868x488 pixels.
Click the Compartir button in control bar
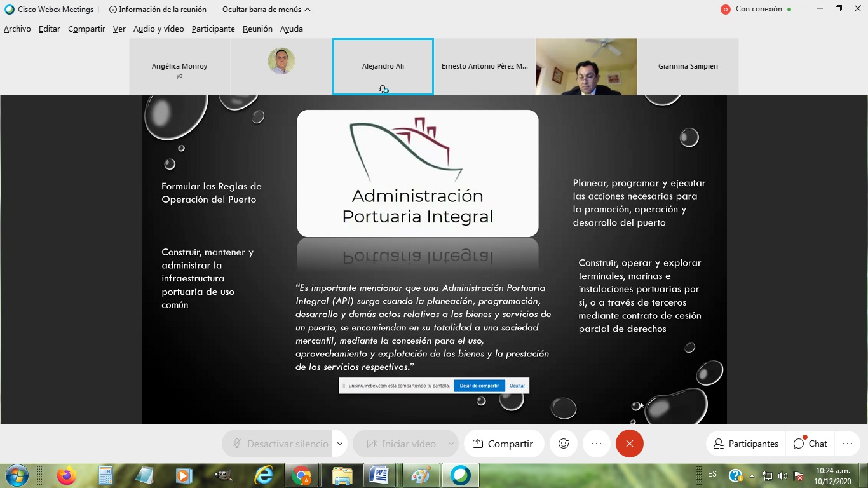pos(504,444)
